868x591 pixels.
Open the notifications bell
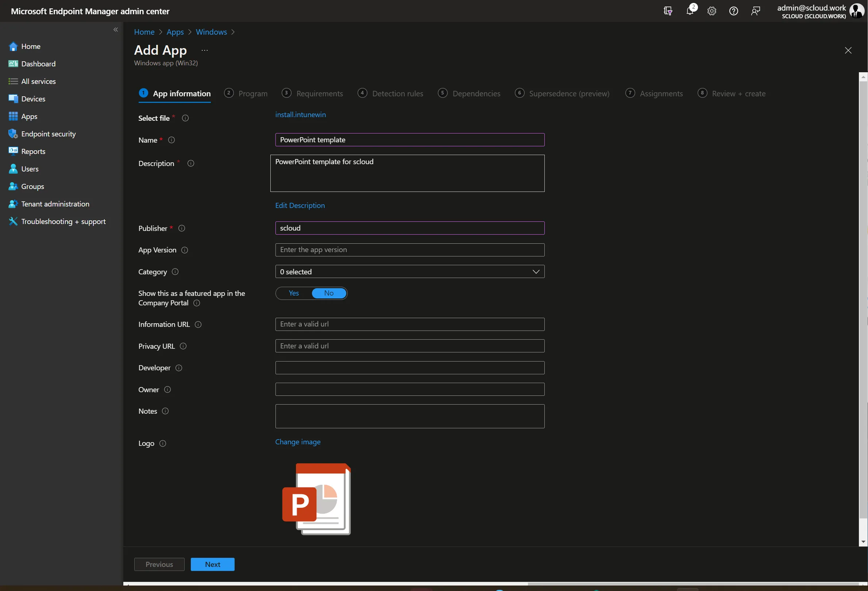coord(690,11)
